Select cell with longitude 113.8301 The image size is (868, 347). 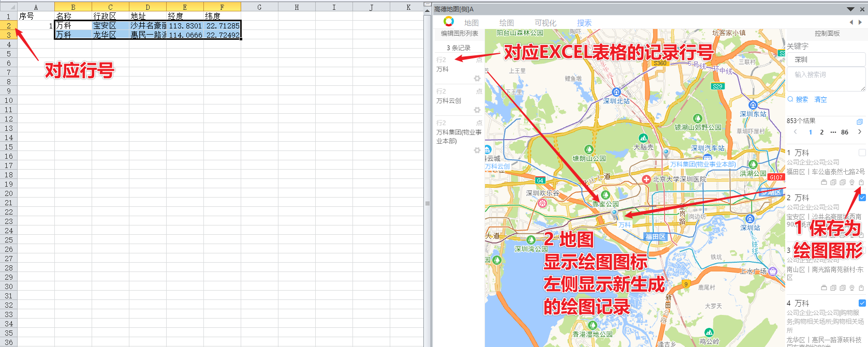[x=185, y=25]
